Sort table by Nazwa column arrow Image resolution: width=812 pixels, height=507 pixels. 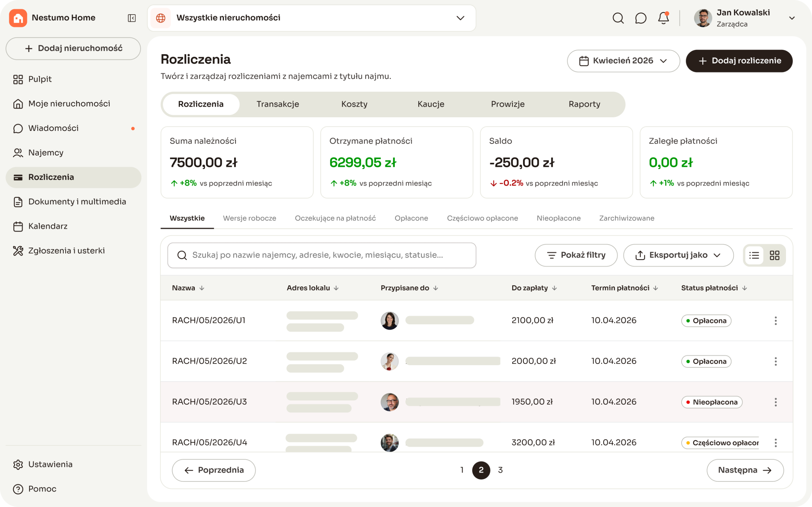202,288
